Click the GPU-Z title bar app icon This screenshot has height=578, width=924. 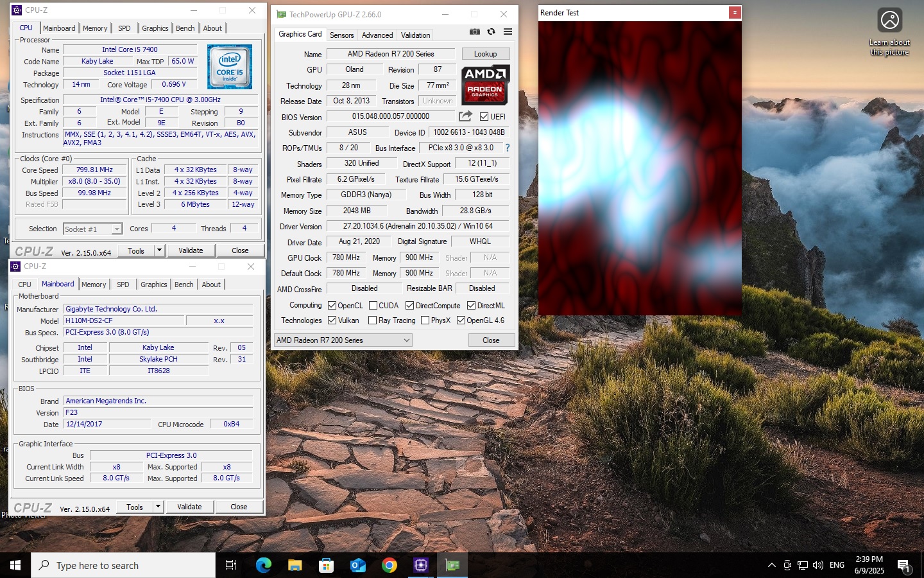[x=281, y=14]
